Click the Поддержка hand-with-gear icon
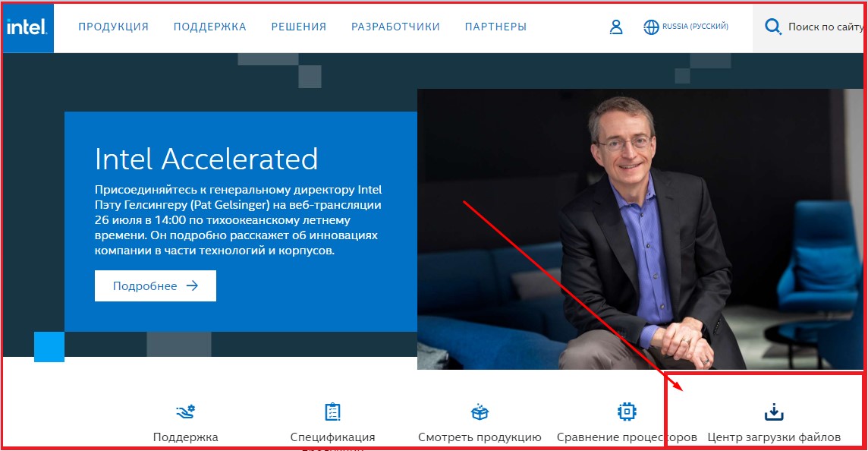Screen dimensions: 868x451 (185, 412)
